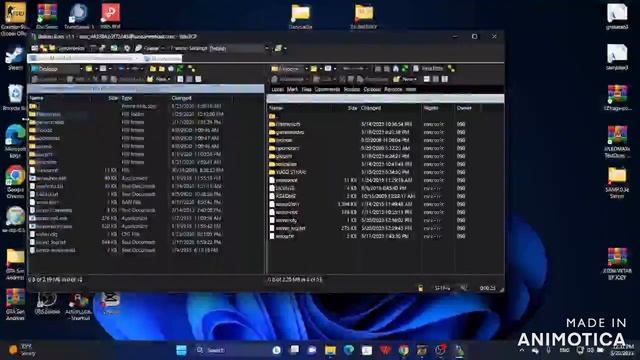Image resolution: width=640 pixels, height=360 pixels.
Task: Go to local parent directory icon
Action: pyautogui.click(x=153, y=69)
